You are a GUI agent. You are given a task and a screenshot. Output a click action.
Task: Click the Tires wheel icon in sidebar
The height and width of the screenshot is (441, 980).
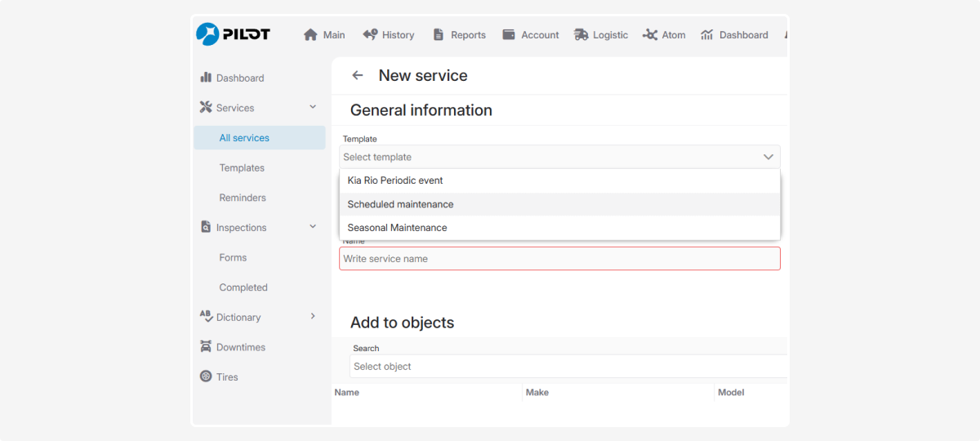coord(206,376)
